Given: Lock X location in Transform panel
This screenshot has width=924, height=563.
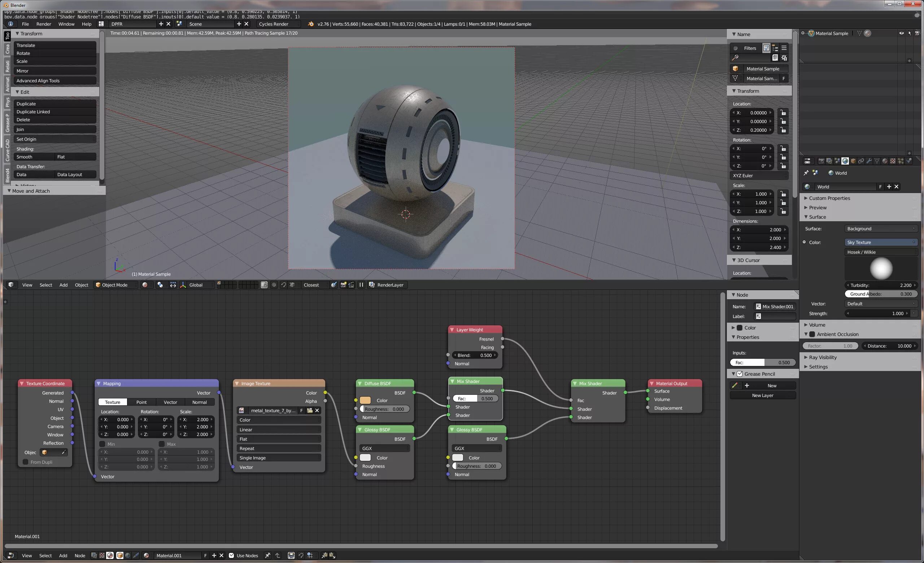Looking at the screenshot, I should pos(783,113).
